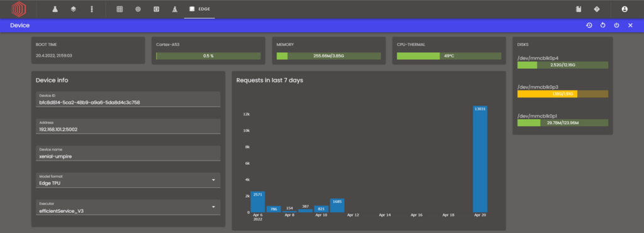Open the stacked layers icon in top nav
Screen dimensions: 644x233
tap(73, 9)
